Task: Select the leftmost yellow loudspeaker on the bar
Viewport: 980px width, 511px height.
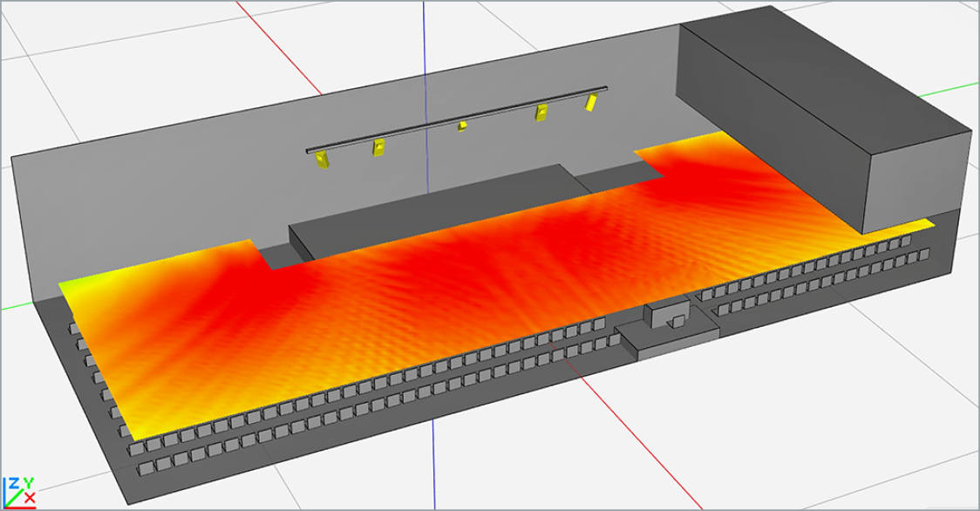Action: coord(323,157)
